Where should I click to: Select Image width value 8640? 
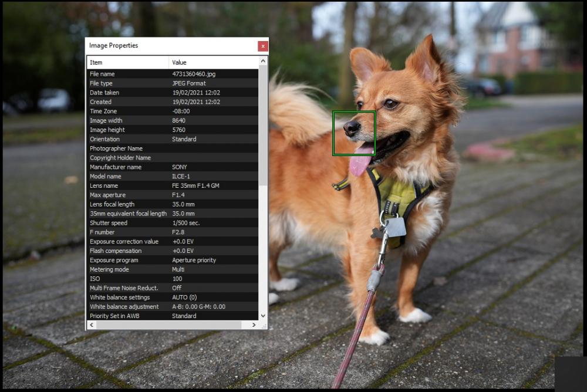[x=178, y=120]
